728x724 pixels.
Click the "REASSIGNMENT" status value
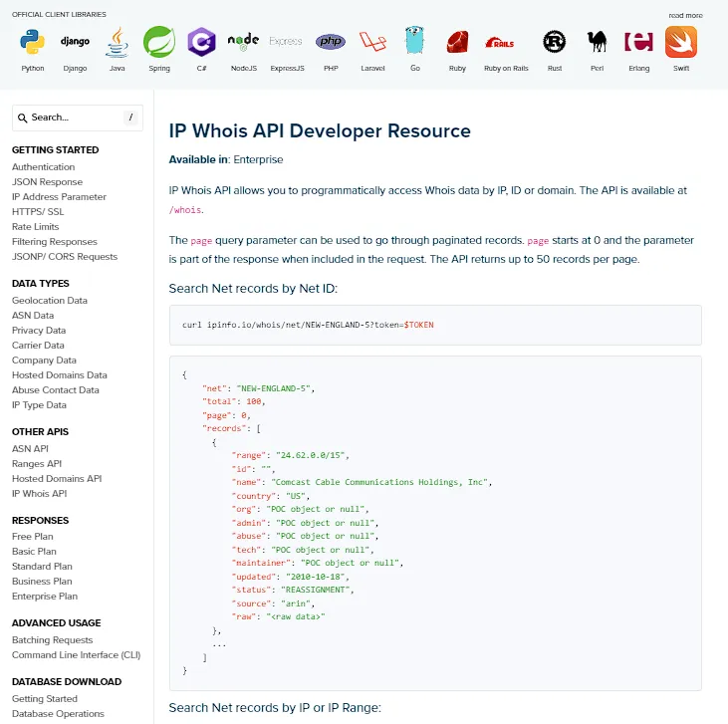(316, 590)
